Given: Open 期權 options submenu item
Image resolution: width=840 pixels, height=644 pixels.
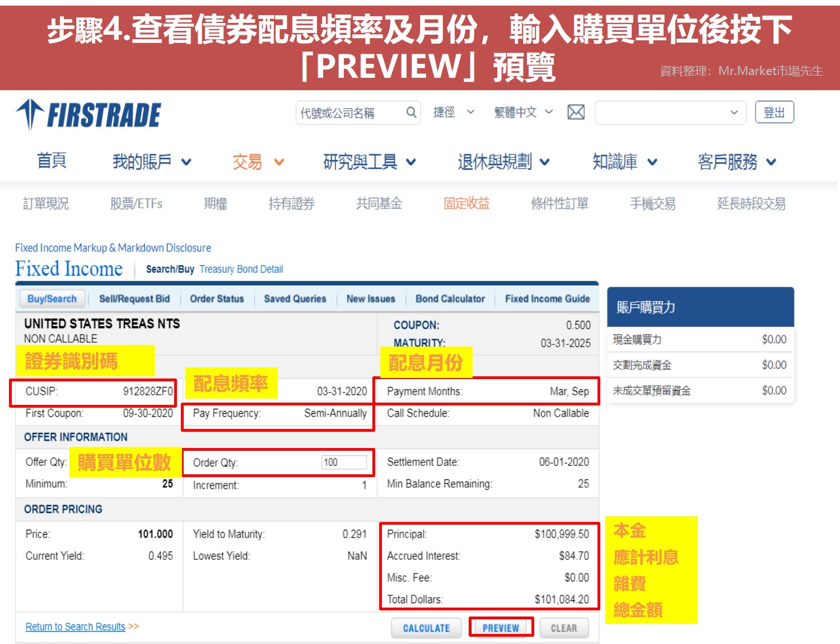Looking at the screenshot, I should pyautogui.click(x=216, y=204).
